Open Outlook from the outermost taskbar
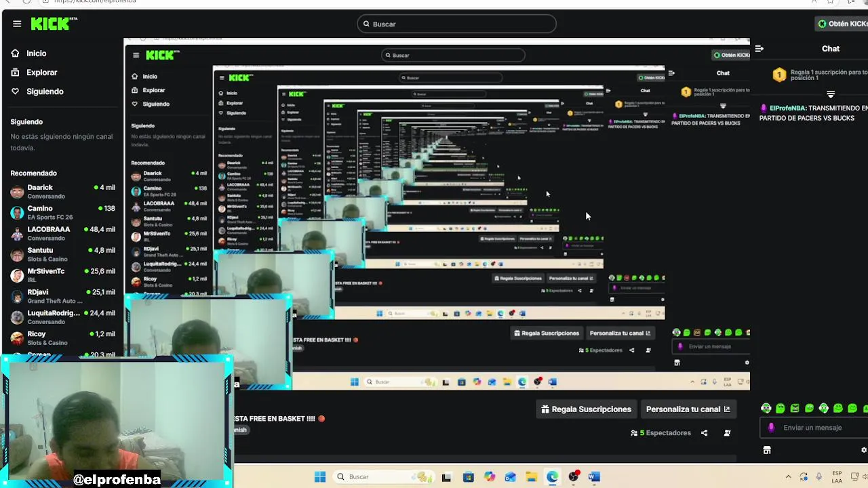 coord(511,477)
